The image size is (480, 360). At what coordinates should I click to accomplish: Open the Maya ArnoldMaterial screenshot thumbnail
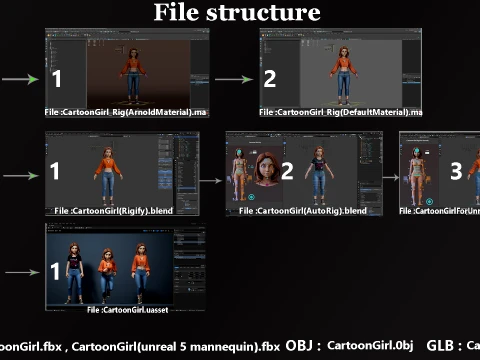(127, 72)
